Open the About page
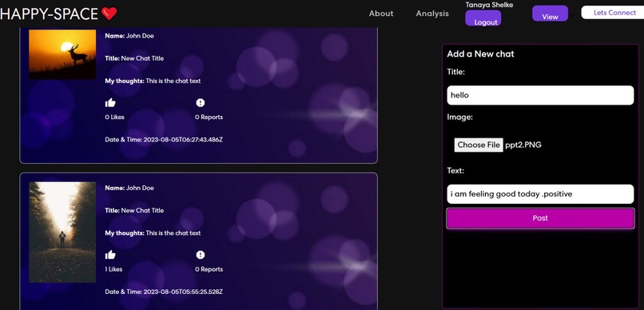The width and height of the screenshot is (644, 310). click(381, 14)
